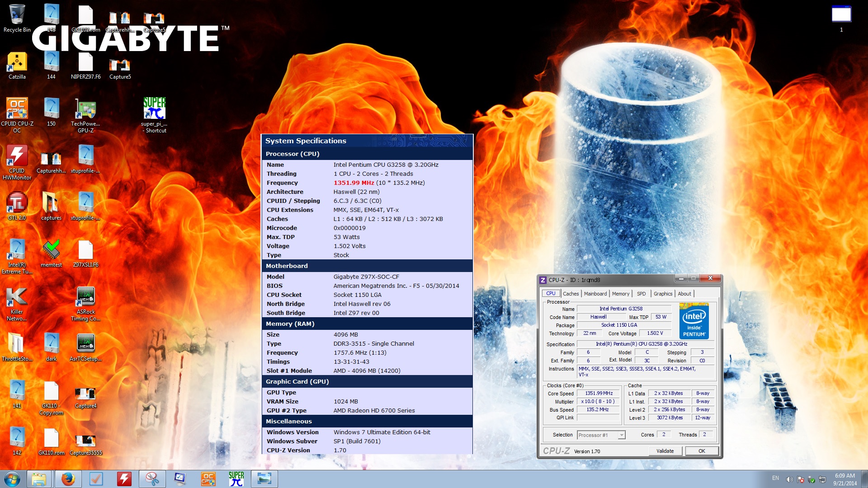
Task: Open the Snipping Tool taskbar icon
Action: click(x=152, y=479)
